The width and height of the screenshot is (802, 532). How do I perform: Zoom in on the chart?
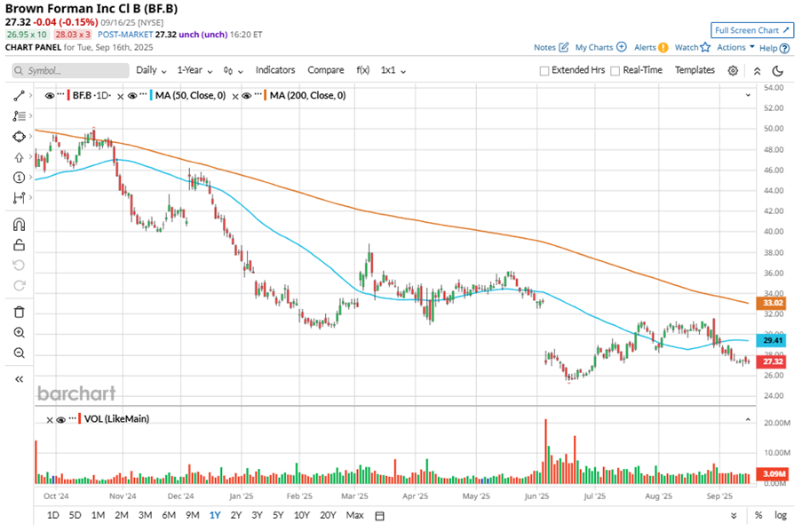click(19, 332)
